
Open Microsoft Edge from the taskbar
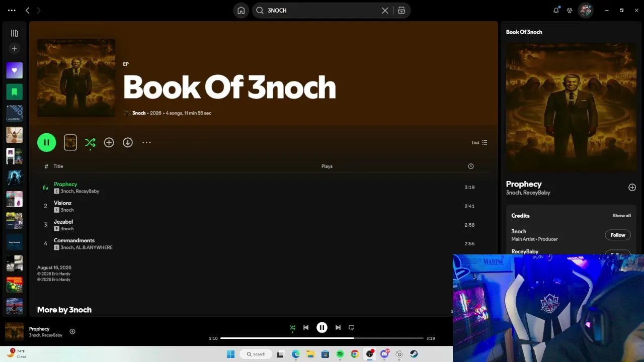click(296, 354)
